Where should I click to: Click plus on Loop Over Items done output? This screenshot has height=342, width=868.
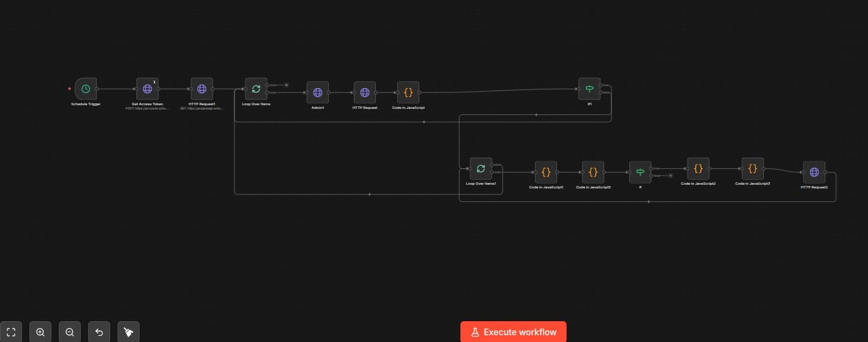[286, 85]
